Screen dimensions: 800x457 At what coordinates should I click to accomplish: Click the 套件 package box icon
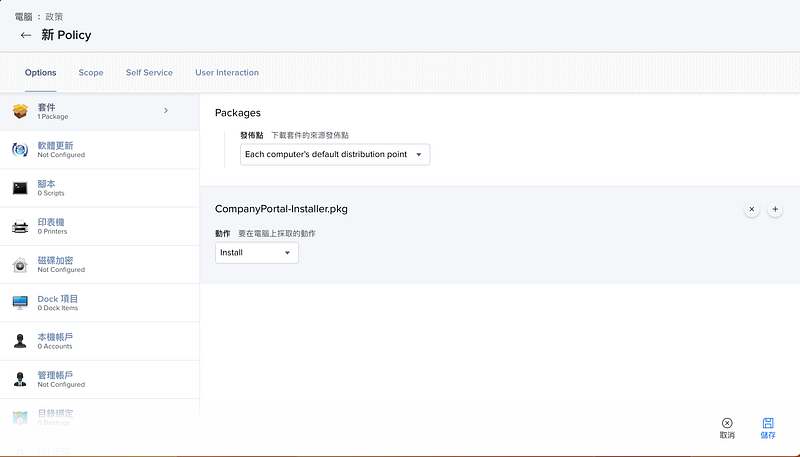pyautogui.click(x=20, y=111)
